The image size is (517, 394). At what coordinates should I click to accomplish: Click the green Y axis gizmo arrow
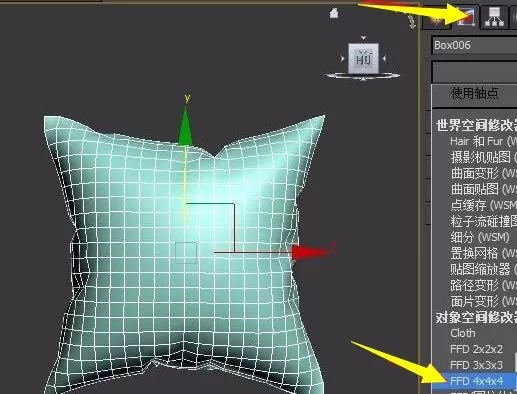click(x=185, y=126)
